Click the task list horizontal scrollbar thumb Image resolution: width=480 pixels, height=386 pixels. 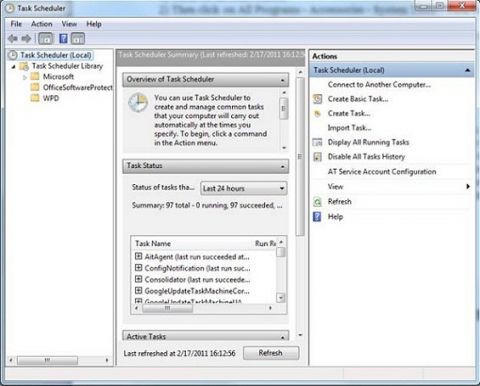(167, 308)
